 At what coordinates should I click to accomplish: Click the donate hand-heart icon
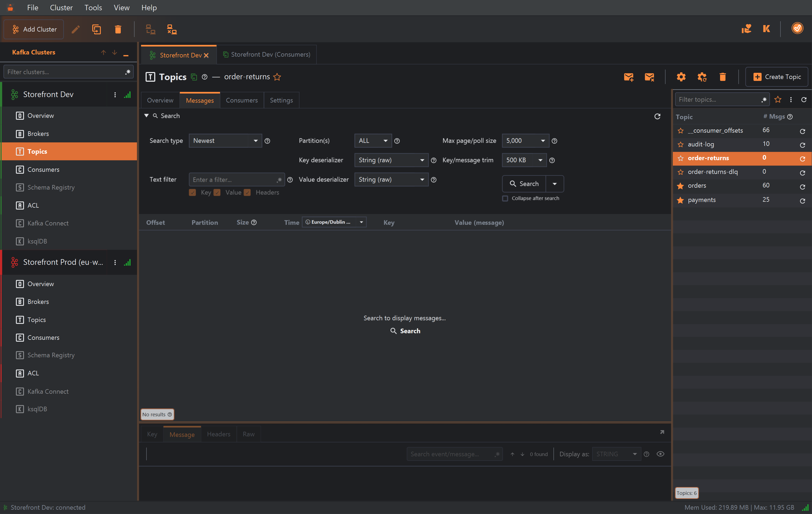tap(746, 29)
